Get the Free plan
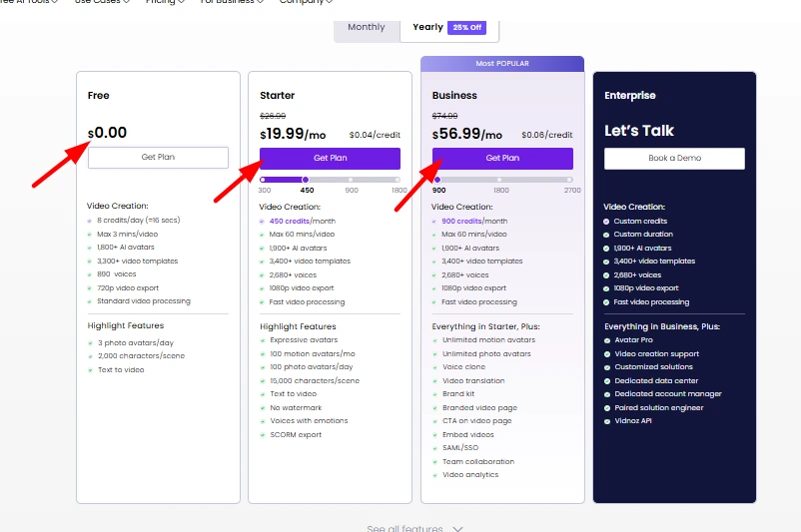 coord(158,158)
